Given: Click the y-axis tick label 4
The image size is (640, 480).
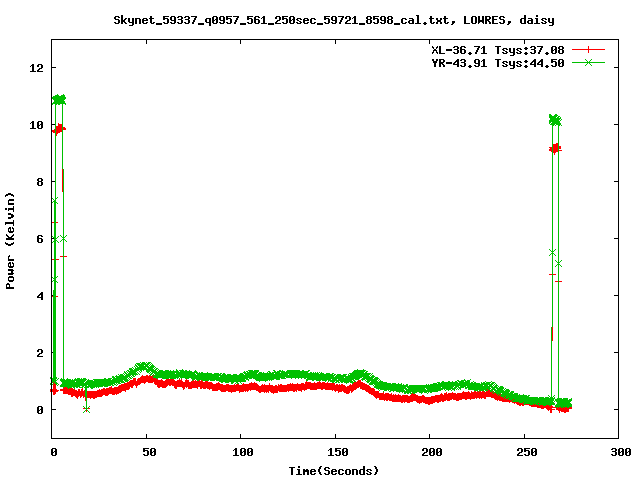Looking at the screenshot, I should tap(40, 296).
